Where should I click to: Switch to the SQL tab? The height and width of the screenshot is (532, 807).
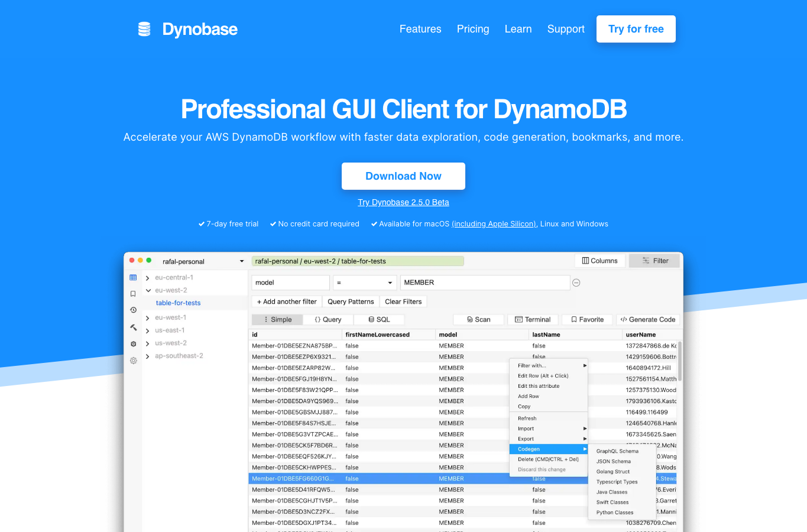[x=379, y=319]
